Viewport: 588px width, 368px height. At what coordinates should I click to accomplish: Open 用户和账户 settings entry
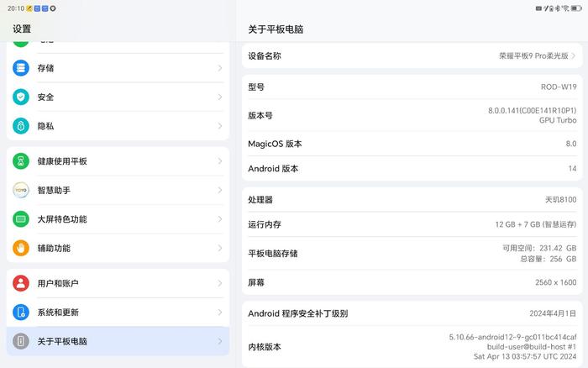tap(118, 283)
